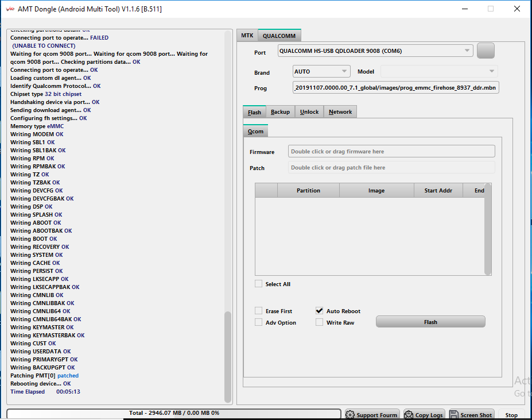Click the gear icon on Support Fourm
Image resolution: width=532 pixels, height=420 pixels.
pos(350,415)
